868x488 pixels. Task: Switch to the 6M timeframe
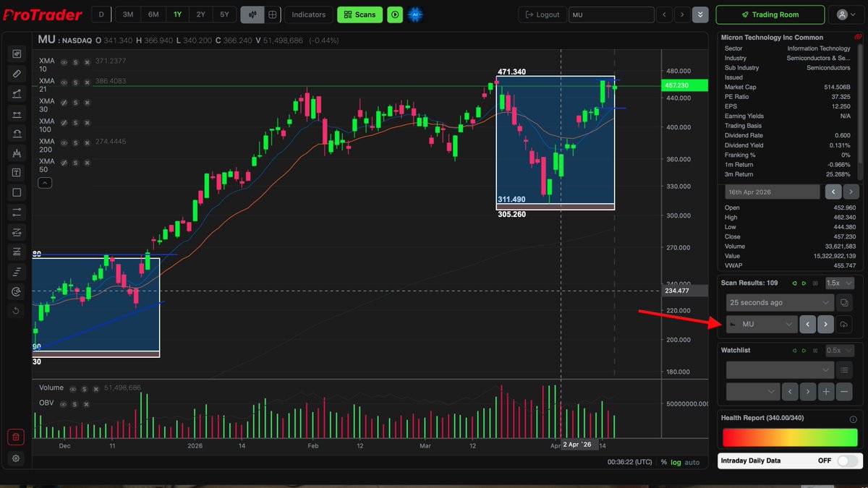[152, 14]
